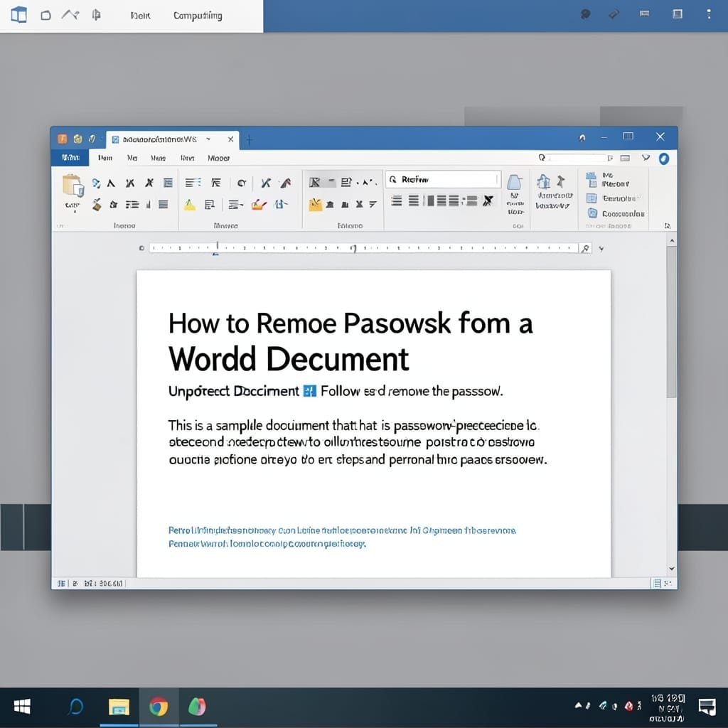Click the blue square icon in the document subtitle
This screenshot has height=728, width=728.
click(x=310, y=391)
